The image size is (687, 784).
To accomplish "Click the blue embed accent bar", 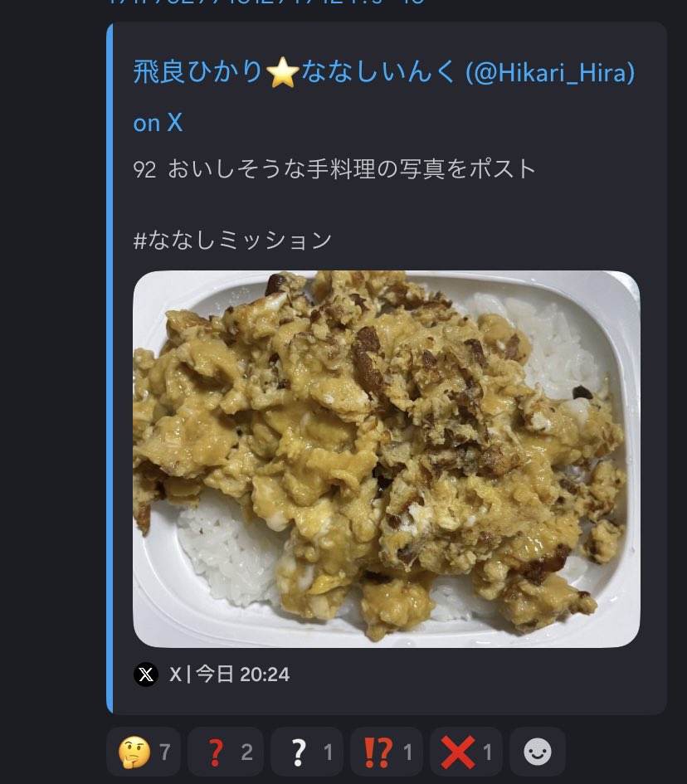I will point(110,368).
